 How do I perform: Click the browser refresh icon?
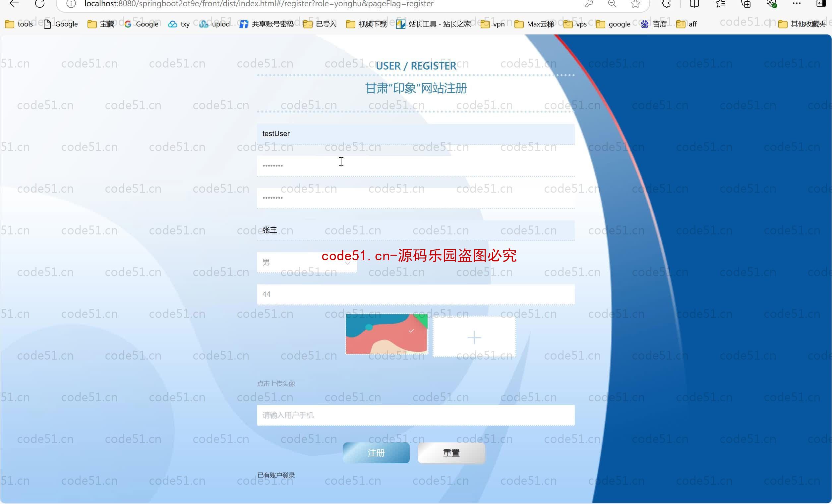pyautogui.click(x=40, y=4)
